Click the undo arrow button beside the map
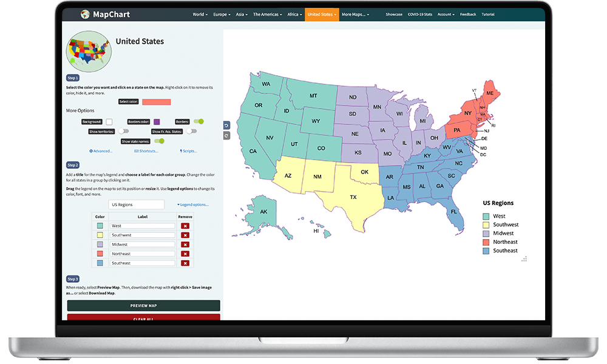Screen dimensions: 607x364 click(227, 126)
